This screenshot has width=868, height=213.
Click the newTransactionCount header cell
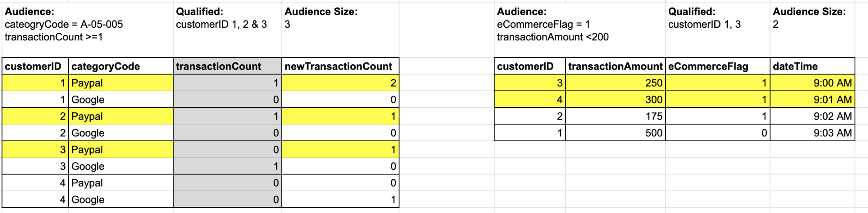click(x=340, y=66)
